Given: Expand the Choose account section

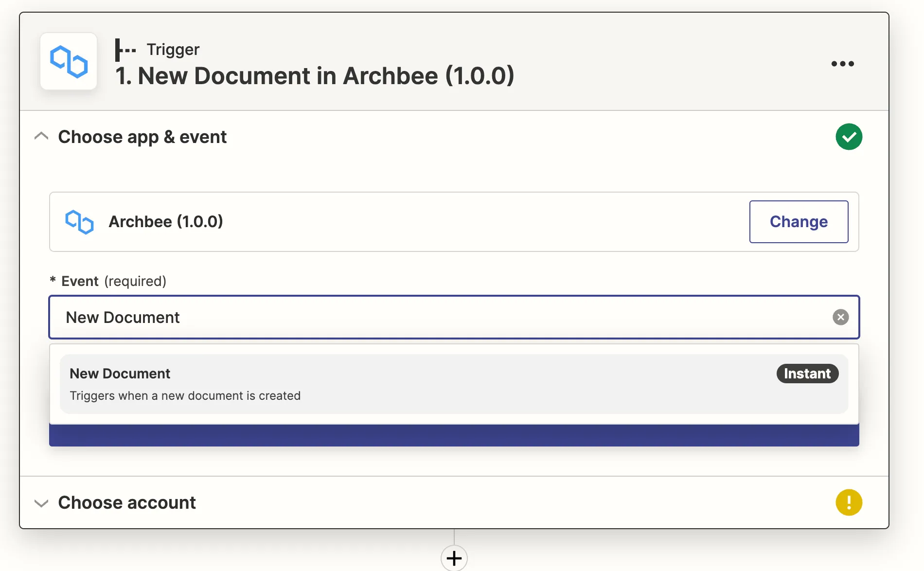Looking at the screenshot, I should coord(41,503).
